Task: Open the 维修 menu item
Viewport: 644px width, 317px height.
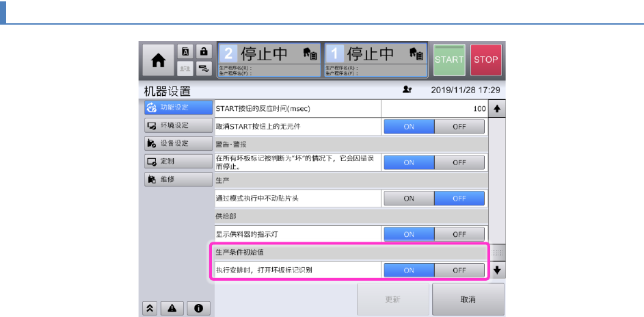Action: (x=178, y=179)
